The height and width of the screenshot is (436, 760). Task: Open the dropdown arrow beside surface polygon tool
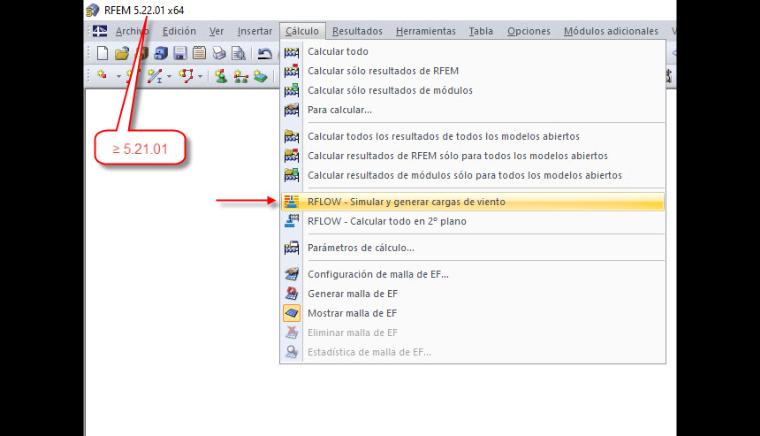(200, 77)
